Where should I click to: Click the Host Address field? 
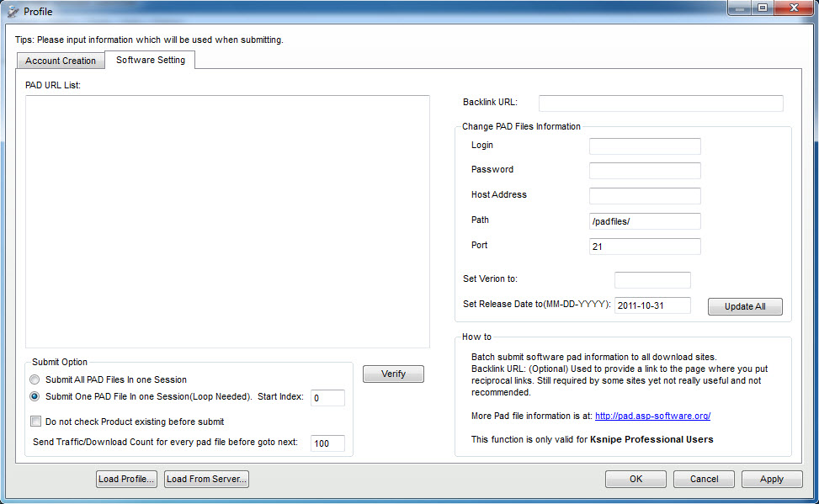coord(645,195)
